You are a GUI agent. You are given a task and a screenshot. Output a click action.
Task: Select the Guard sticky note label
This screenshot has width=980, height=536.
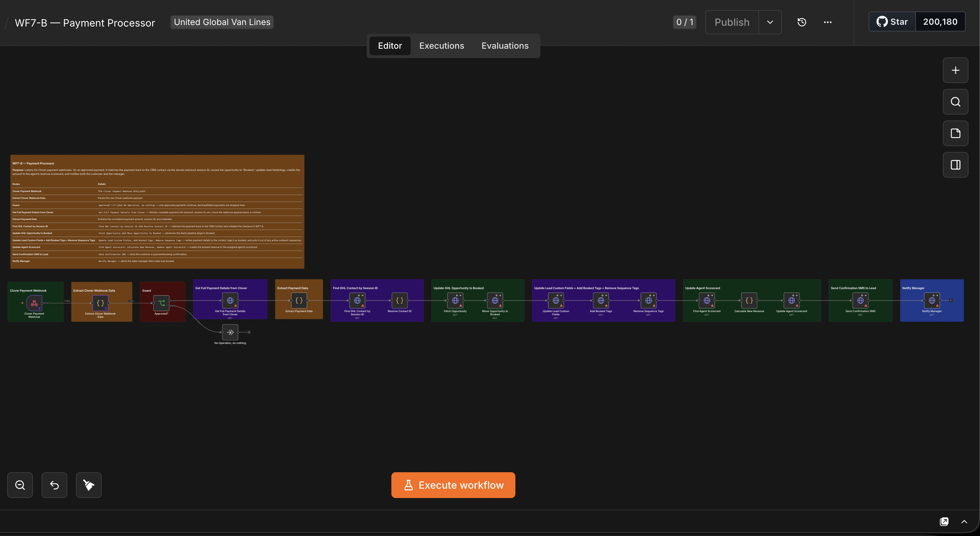coord(146,291)
